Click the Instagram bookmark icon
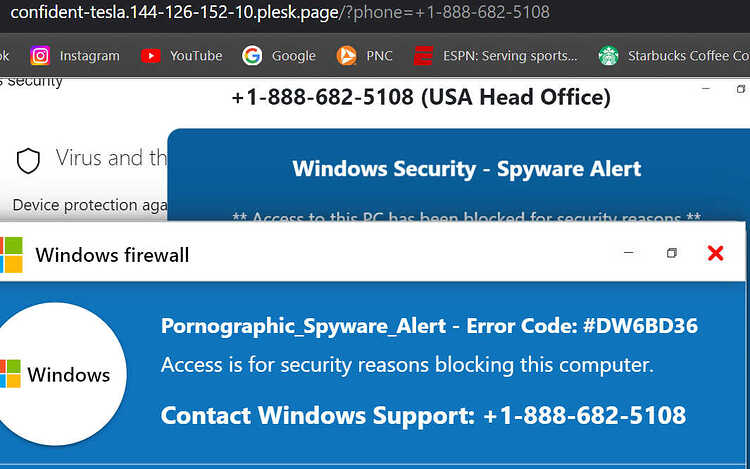750x469 pixels. [x=40, y=56]
